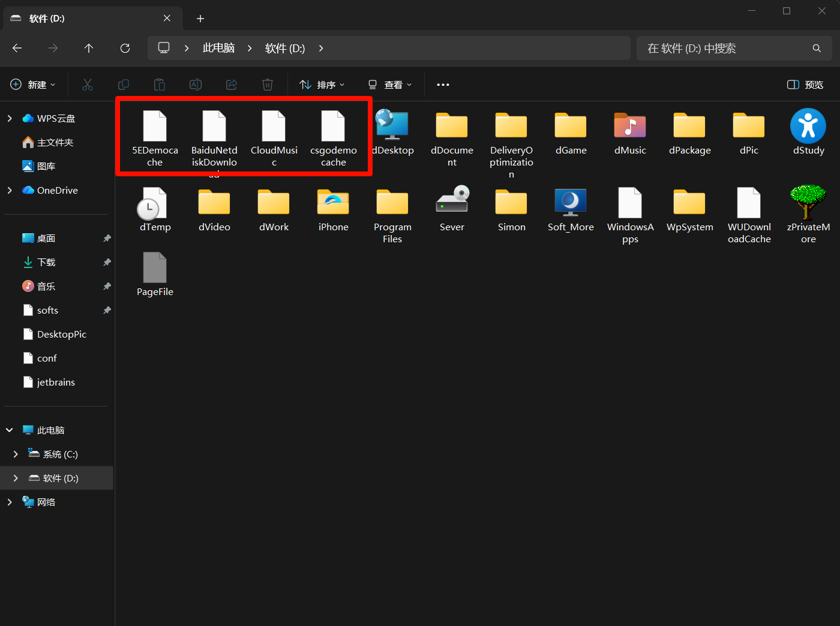Select the dPackage folder
840x626 pixels.
point(689,133)
